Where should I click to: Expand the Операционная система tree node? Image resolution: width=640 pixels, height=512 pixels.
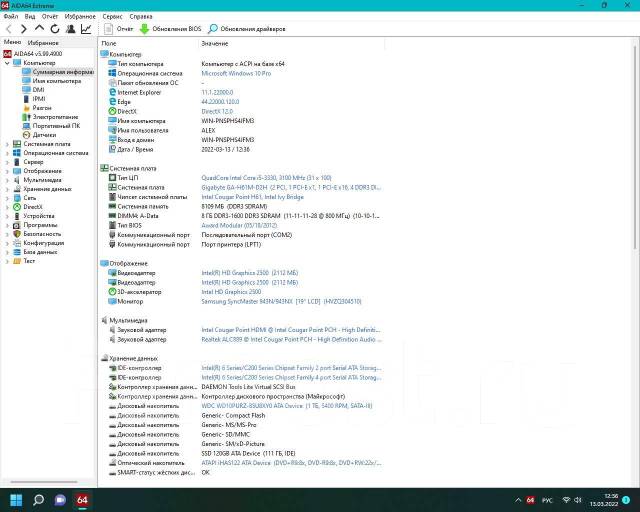(x=7, y=153)
